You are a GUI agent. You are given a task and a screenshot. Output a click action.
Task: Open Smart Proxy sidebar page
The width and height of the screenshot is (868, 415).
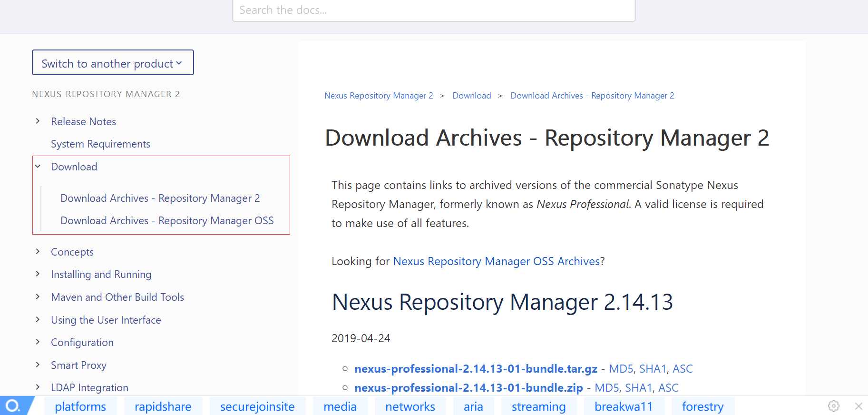point(78,365)
